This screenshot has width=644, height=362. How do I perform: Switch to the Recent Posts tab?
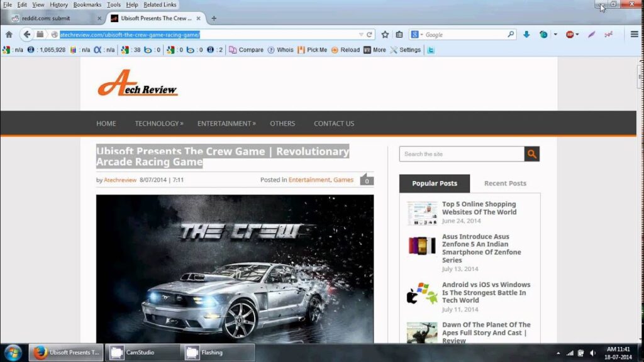(505, 184)
